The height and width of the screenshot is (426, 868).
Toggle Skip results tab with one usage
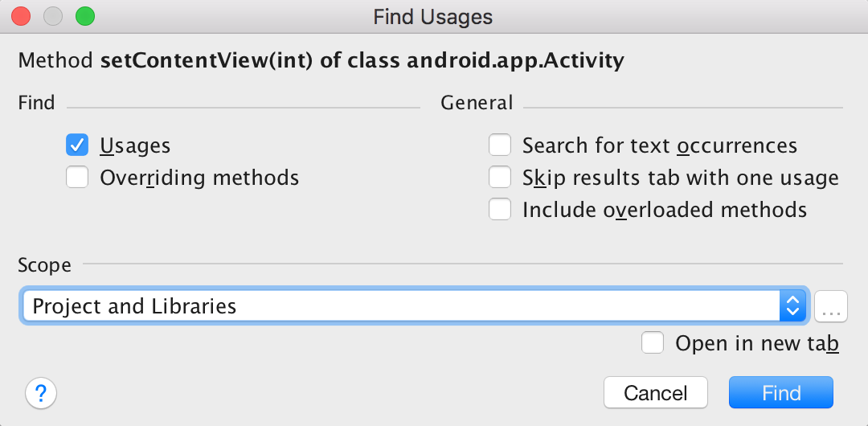tap(500, 177)
